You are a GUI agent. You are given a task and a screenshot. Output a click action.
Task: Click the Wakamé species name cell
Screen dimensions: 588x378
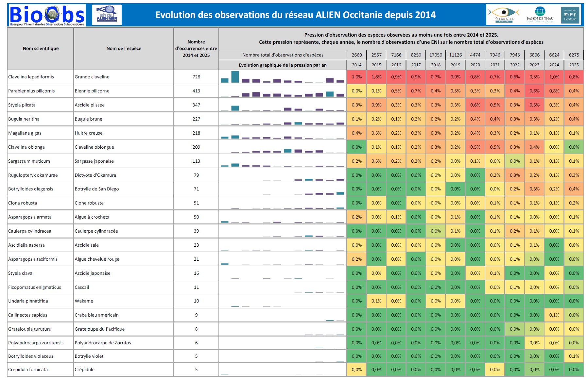pyautogui.click(x=84, y=301)
